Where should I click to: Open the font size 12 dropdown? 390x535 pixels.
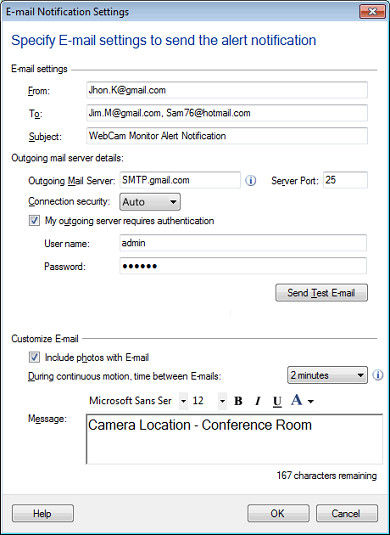pyautogui.click(x=222, y=401)
